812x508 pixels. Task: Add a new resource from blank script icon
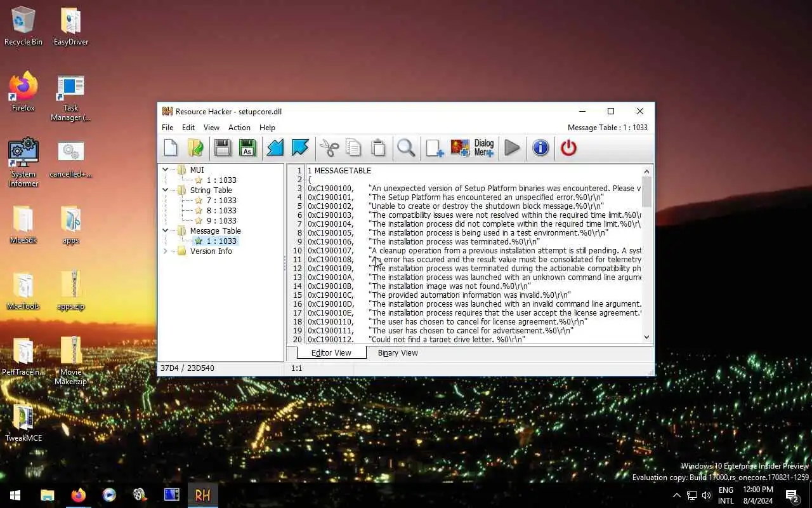pos(435,148)
